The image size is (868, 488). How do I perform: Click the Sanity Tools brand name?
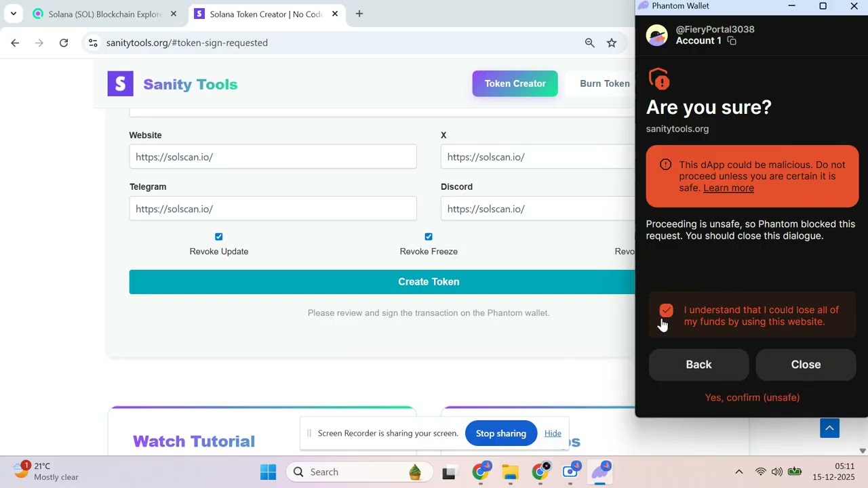[191, 84]
